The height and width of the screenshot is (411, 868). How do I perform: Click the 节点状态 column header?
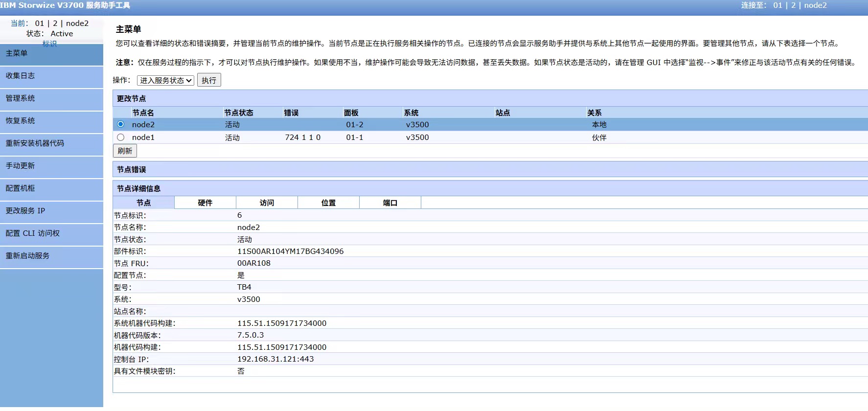(x=239, y=113)
